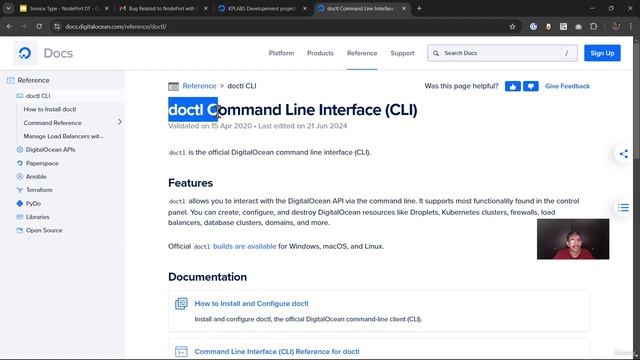Click the Features heading

191,183
